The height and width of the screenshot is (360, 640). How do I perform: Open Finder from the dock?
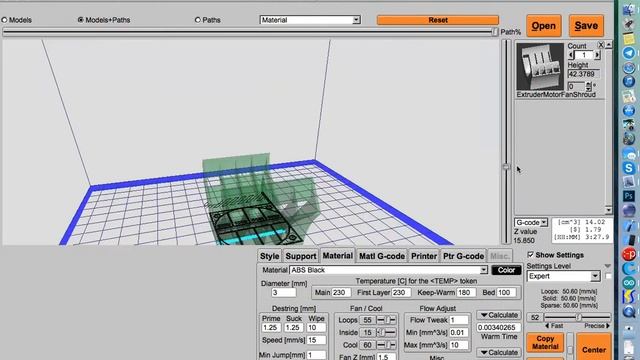click(629, 9)
